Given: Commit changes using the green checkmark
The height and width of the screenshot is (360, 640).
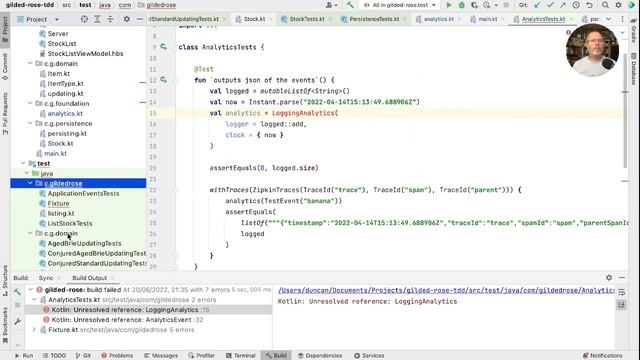Looking at the screenshot, I should click(x=550, y=5).
